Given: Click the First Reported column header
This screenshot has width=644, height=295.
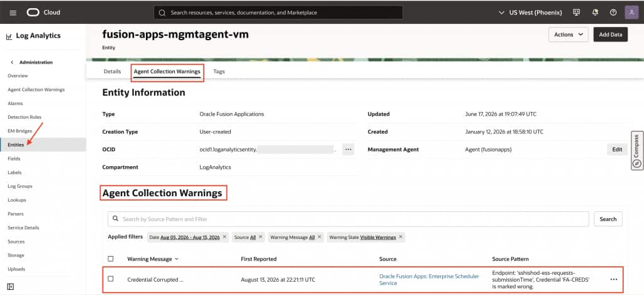Looking at the screenshot, I should pyautogui.click(x=258, y=259).
